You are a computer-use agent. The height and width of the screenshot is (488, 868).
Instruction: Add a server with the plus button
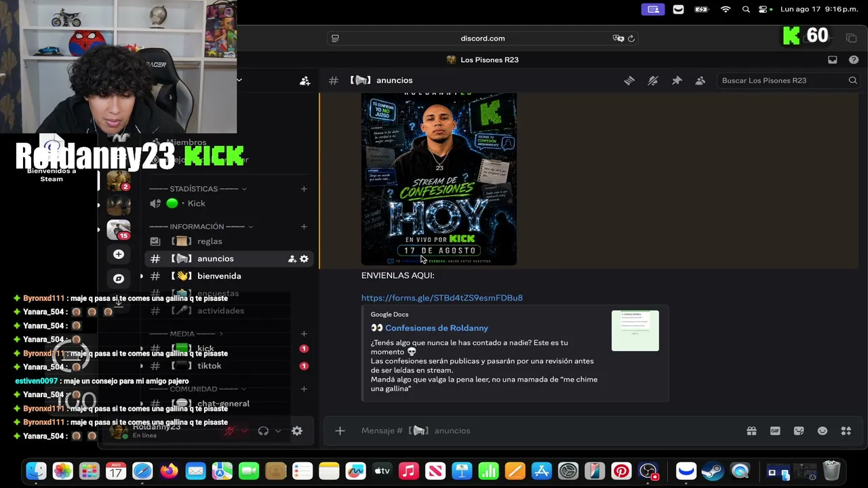click(x=119, y=254)
